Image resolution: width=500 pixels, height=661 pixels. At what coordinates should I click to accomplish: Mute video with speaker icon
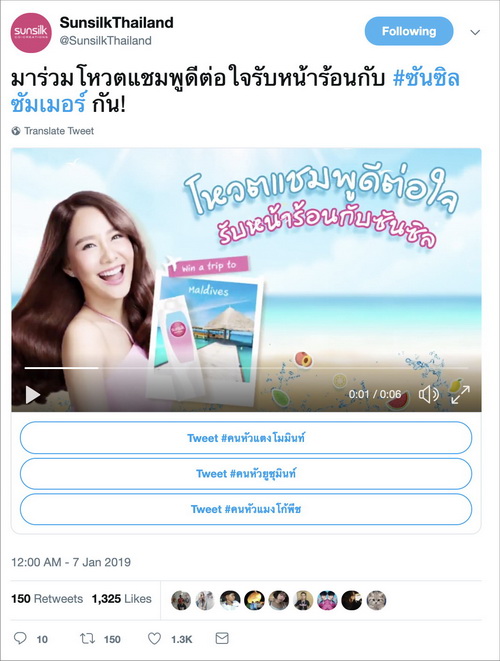tap(429, 395)
